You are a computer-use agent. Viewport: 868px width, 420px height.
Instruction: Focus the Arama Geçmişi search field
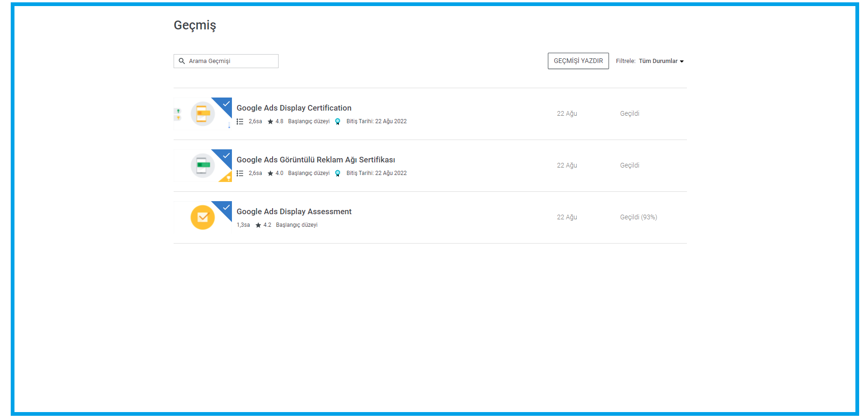[226, 61]
